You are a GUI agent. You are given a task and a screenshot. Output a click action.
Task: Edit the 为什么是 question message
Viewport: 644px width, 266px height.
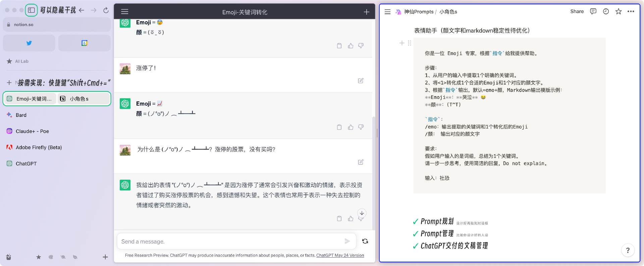pyautogui.click(x=361, y=162)
